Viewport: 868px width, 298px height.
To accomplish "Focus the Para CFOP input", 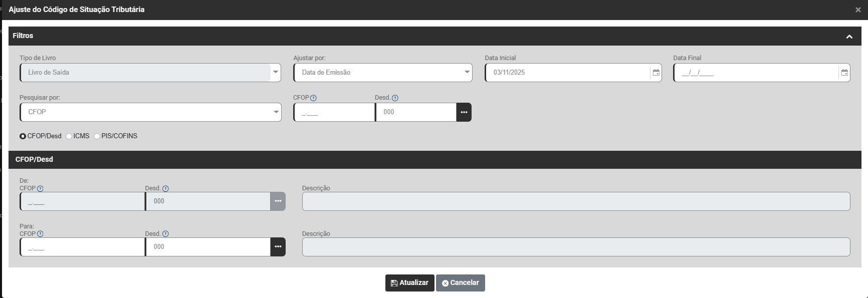I will (83, 247).
